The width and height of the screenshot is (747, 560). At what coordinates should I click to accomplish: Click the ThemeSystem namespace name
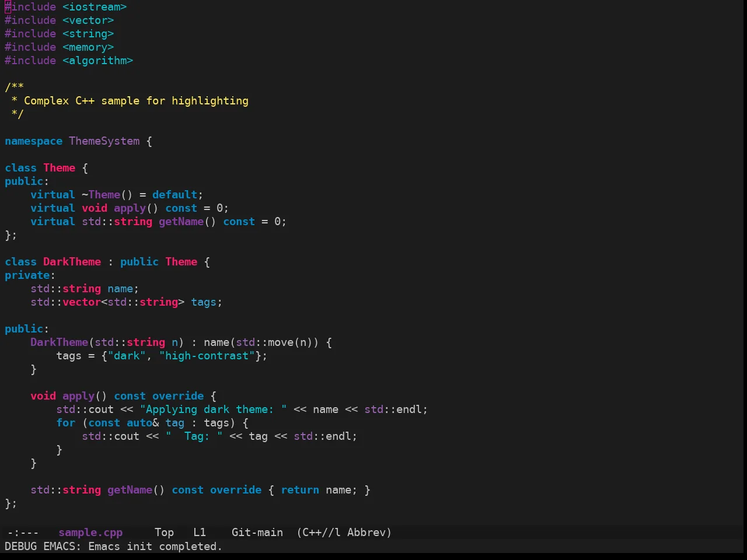pos(104,141)
